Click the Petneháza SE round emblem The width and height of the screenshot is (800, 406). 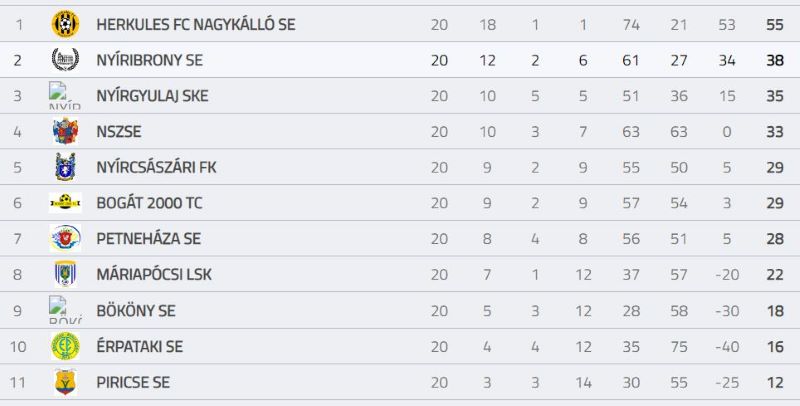65,238
